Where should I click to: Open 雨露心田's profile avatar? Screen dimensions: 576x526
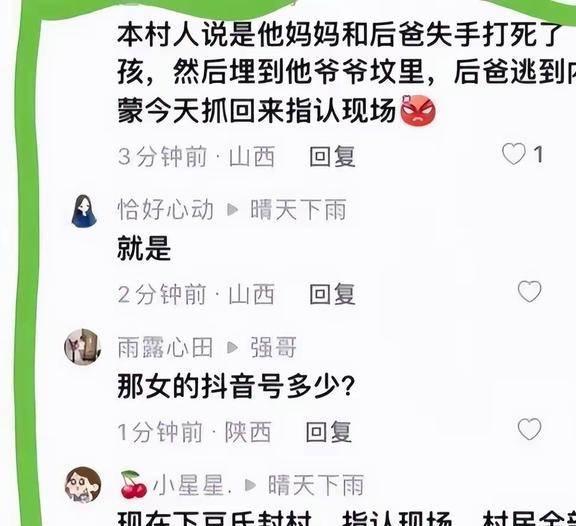(x=83, y=347)
